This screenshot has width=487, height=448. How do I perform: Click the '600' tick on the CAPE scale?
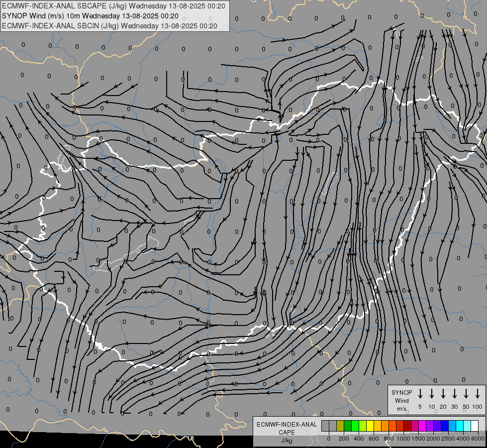tap(374, 439)
